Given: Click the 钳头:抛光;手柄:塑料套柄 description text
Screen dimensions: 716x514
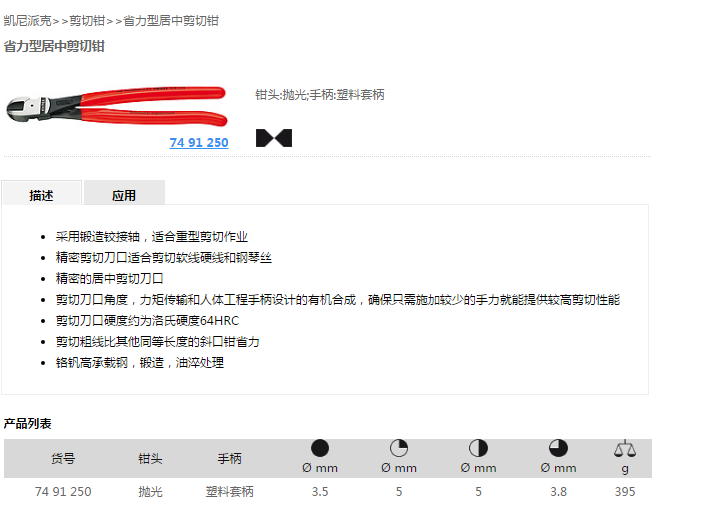Looking at the screenshot, I should (320, 94).
